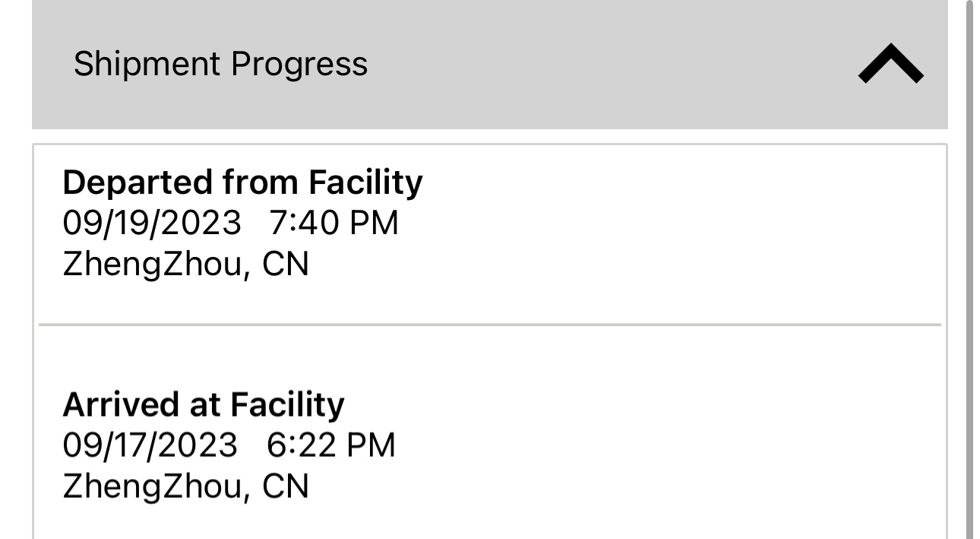
Task: Click the 09/17/2023 arrival date
Action: point(150,445)
